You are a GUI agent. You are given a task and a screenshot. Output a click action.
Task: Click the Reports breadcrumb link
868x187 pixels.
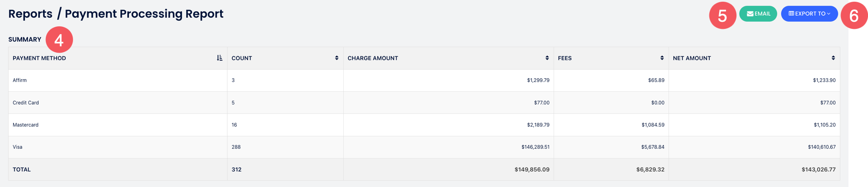pyautogui.click(x=30, y=14)
